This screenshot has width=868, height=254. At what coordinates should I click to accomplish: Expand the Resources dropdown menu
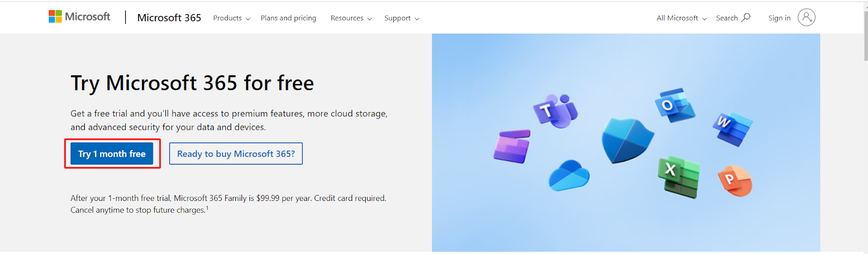351,18
